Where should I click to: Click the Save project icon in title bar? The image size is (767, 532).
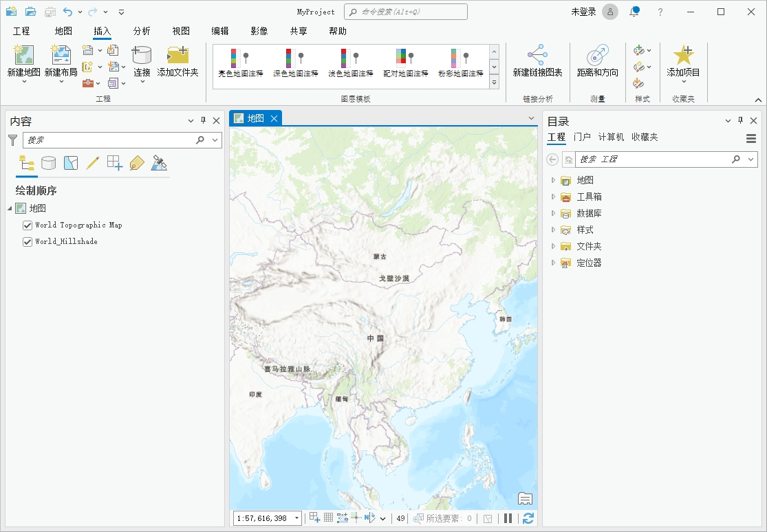[50, 12]
